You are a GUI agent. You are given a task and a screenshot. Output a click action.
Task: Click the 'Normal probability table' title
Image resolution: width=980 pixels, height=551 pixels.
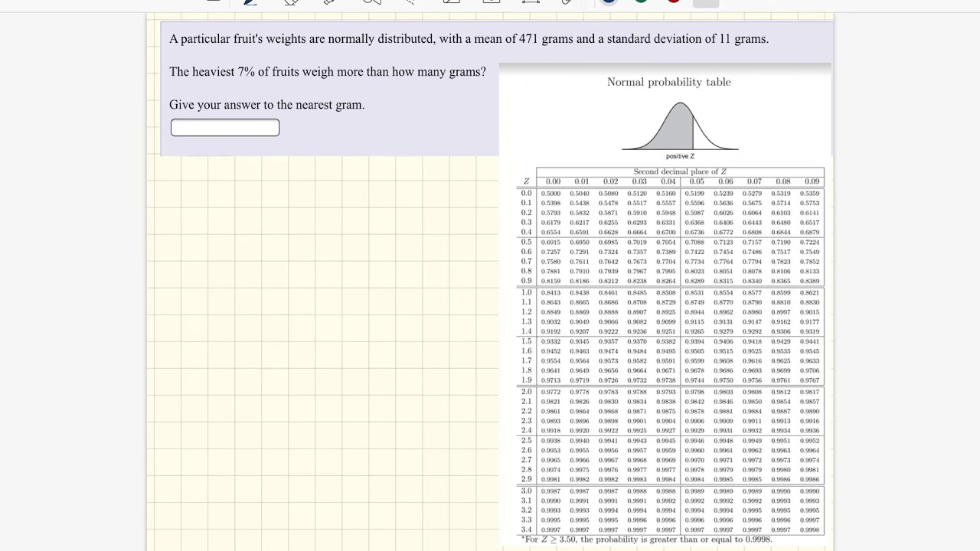click(x=669, y=82)
